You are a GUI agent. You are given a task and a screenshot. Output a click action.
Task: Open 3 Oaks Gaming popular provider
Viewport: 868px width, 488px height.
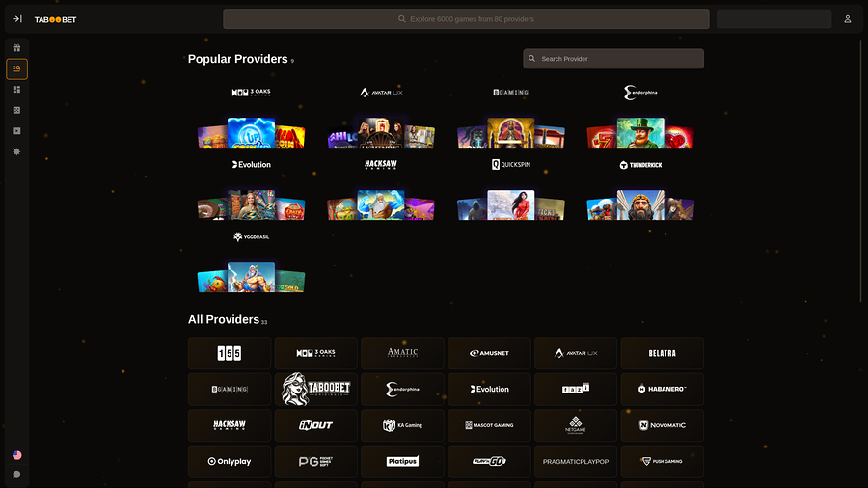pos(252,116)
